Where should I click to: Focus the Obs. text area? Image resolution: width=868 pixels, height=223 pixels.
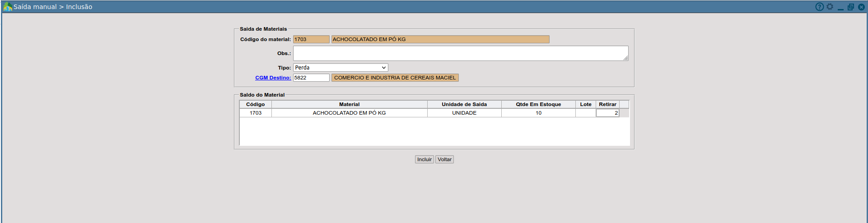pyautogui.click(x=460, y=53)
